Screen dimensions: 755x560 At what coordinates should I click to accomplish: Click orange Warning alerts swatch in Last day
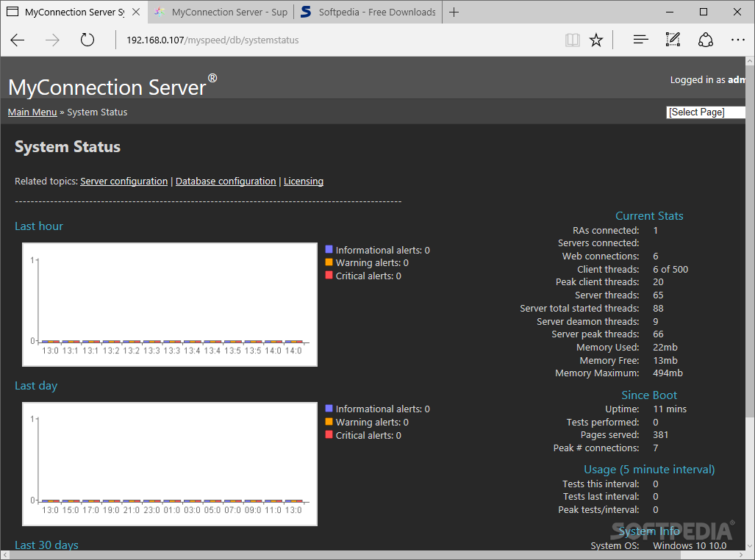pyautogui.click(x=329, y=421)
